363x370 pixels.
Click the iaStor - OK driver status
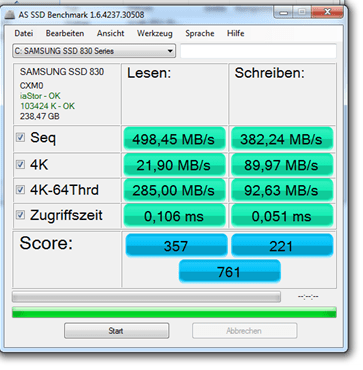40,96
